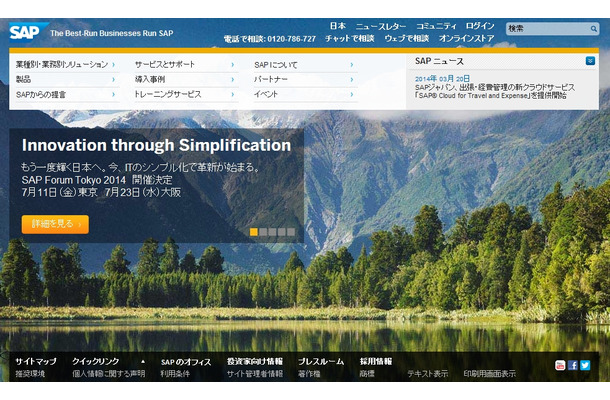
Task: Click the chevron next to イベント
Action: pyautogui.click(x=352, y=94)
